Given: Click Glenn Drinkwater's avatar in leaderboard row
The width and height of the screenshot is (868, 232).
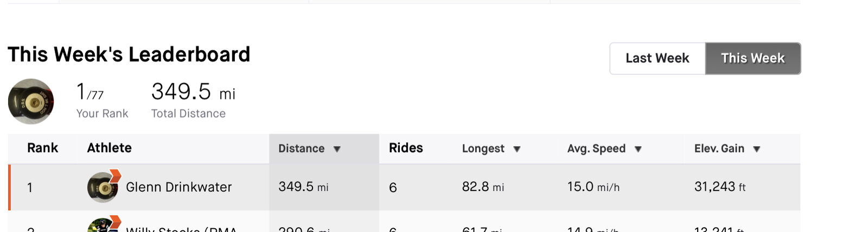Looking at the screenshot, I should coord(103,187).
